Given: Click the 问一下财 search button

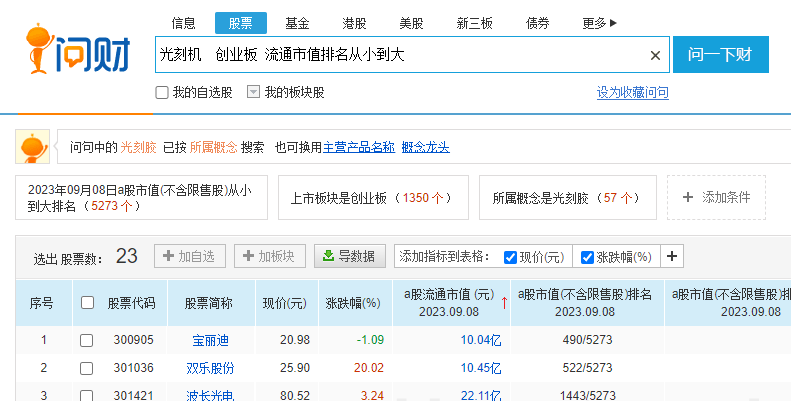Looking at the screenshot, I should point(720,54).
